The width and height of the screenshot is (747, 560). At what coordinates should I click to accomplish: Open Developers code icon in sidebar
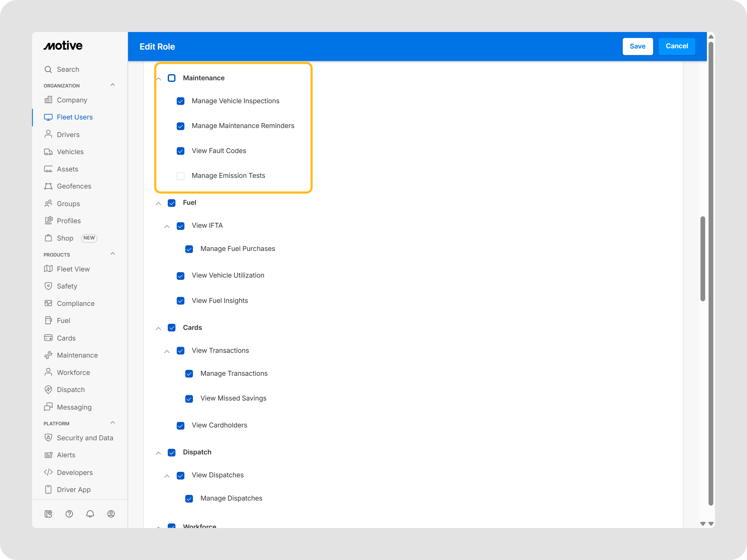[48, 472]
